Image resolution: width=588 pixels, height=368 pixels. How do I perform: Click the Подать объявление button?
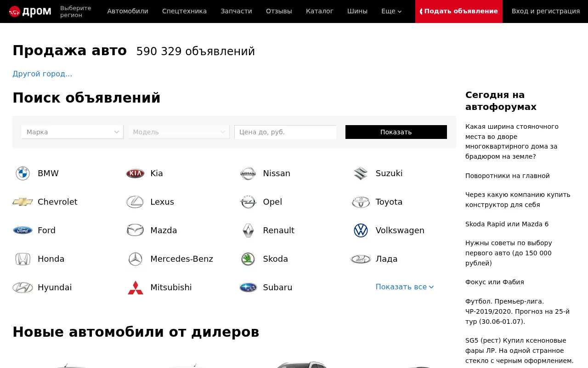pos(459,11)
